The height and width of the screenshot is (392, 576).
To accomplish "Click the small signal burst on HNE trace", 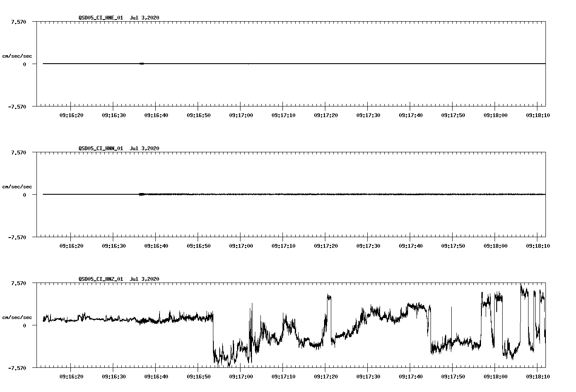I will tap(142, 64).
